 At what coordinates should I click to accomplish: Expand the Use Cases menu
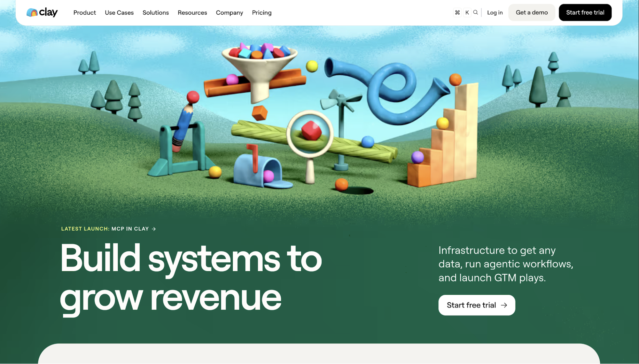[x=119, y=12]
